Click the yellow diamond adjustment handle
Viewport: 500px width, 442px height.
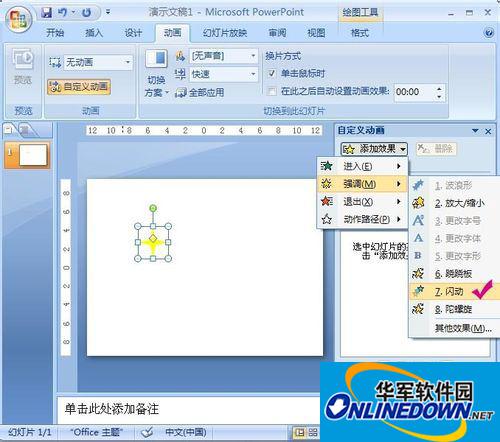(x=153, y=238)
